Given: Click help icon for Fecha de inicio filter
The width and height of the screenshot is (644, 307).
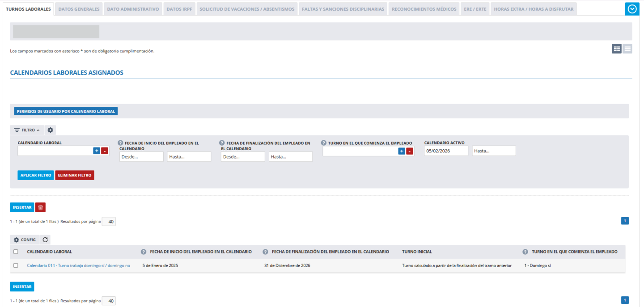Looking at the screenshot, I should pyautogui.click(x=120, y=143).
